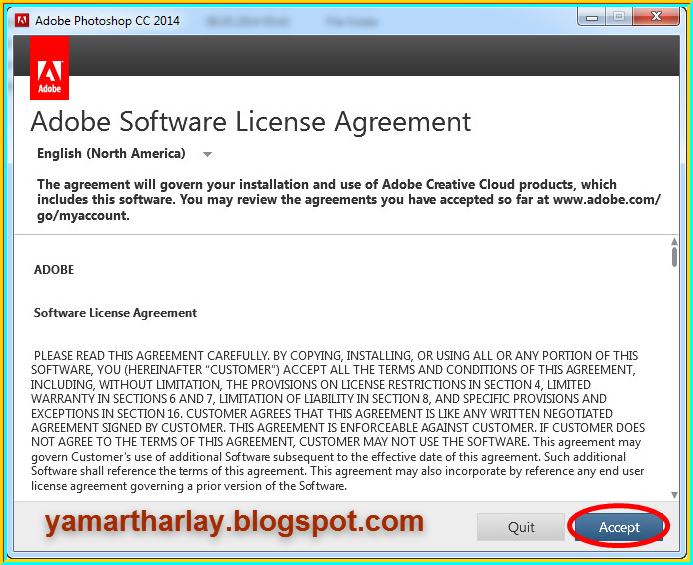
Task: Click the www.adobe.com/go/myaccount text
Action: pos(349,207)
